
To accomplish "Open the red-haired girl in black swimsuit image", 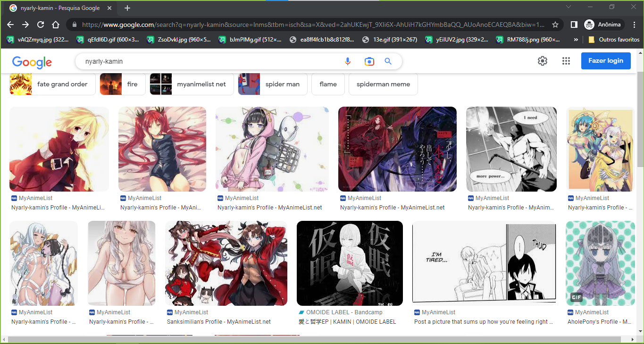I will click(x=162, y=149).
